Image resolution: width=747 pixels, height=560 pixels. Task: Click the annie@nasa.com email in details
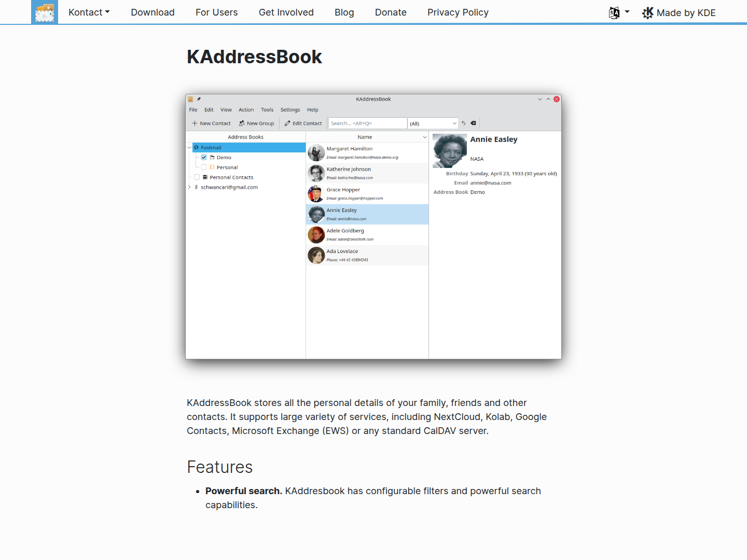pos(491,183)
